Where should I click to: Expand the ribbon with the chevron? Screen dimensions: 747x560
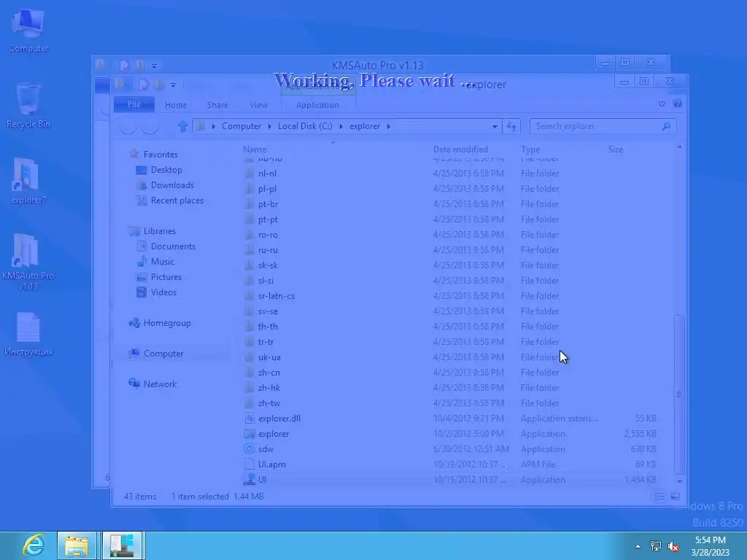662,104
